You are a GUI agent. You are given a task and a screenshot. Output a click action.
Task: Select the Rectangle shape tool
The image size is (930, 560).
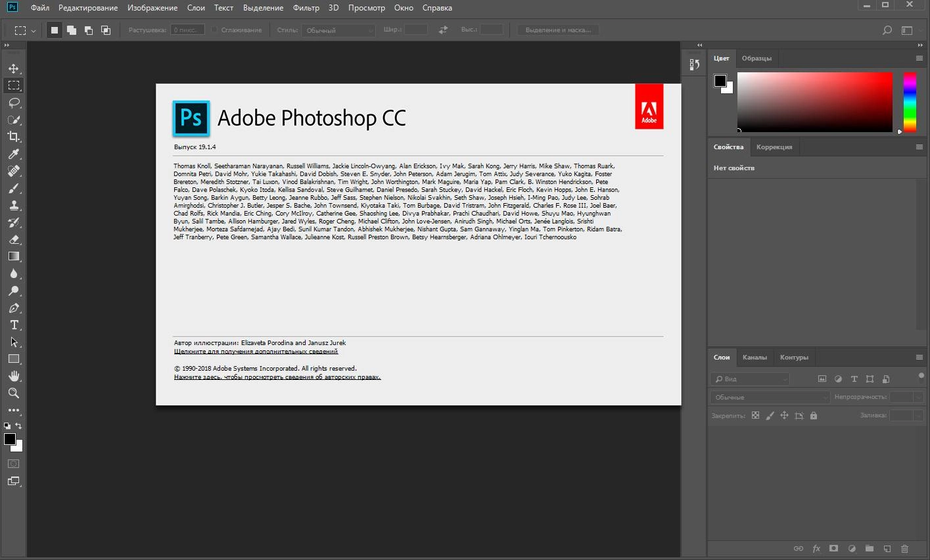(x=14, y=359)
